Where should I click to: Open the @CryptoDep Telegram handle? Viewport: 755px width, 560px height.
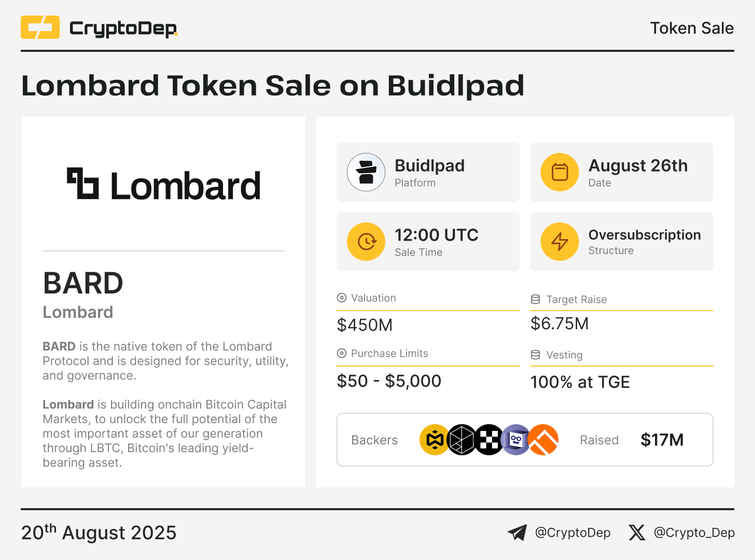(x=572, y=533)
